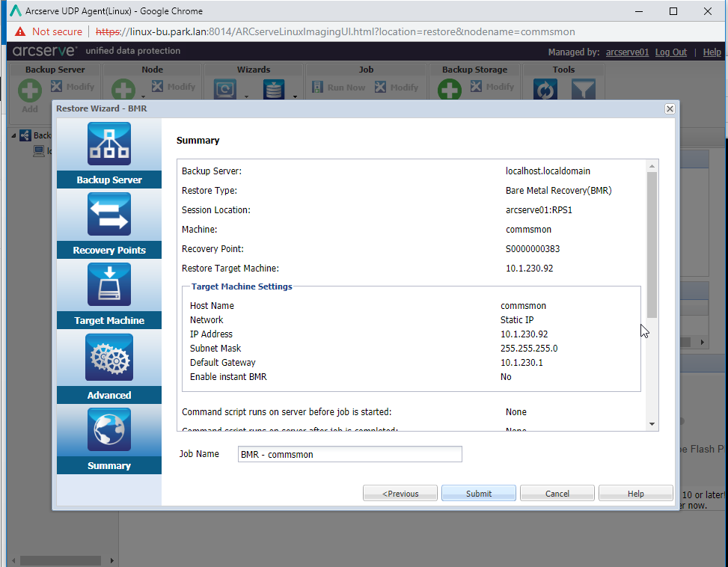
Task: Select the Summary globe icon step
Action: click(109, 429)
